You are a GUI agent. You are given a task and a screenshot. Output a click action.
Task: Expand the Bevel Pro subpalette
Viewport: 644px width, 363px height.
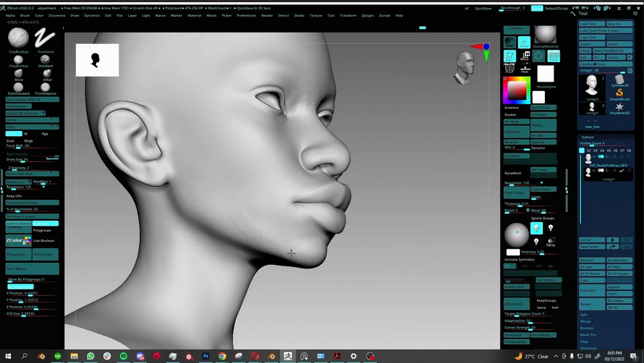click(x=588, y=335)
